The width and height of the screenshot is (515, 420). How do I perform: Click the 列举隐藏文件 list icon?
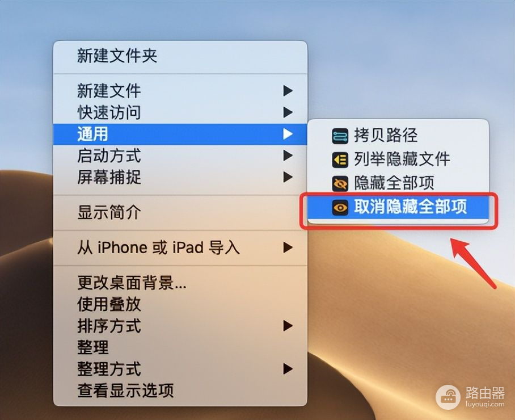[x=340, y=159]
